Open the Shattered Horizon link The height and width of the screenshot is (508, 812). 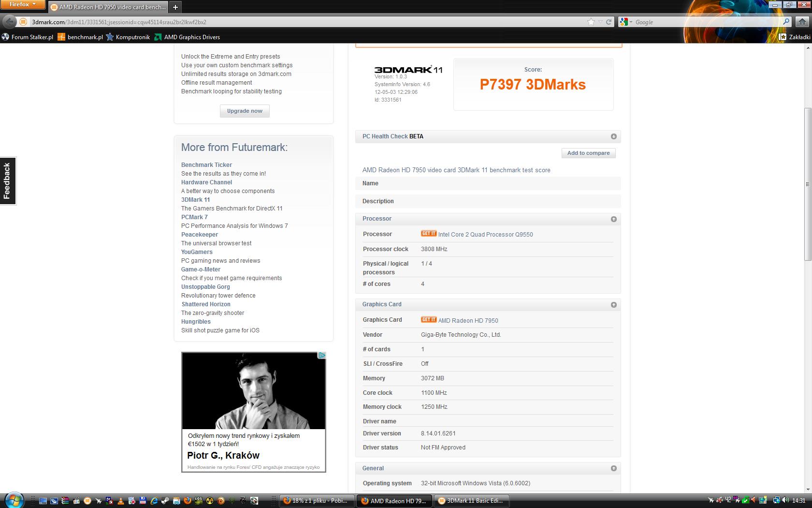tap(206, 304)
